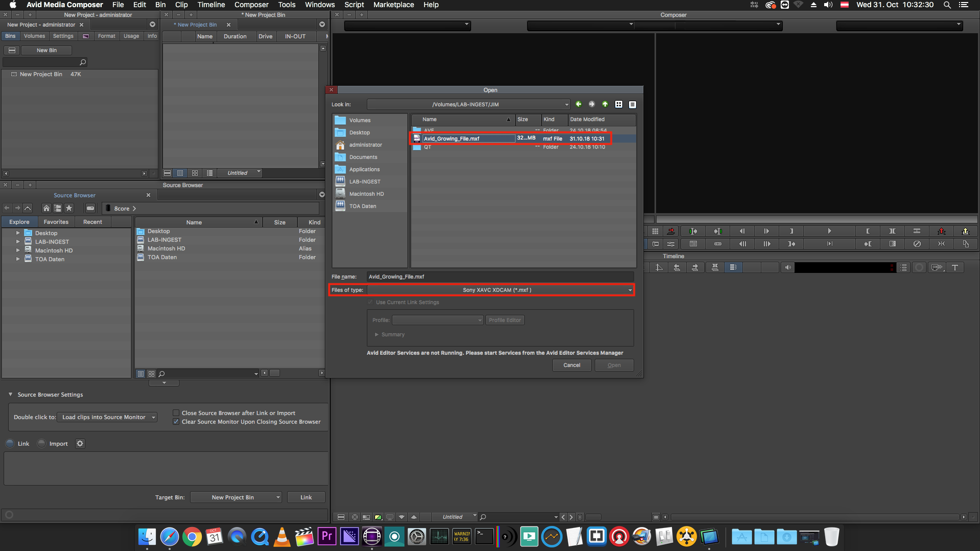Switch Open dialog to icon grid view
This screenshot has height=551, width=980.
tap(619, 104)
